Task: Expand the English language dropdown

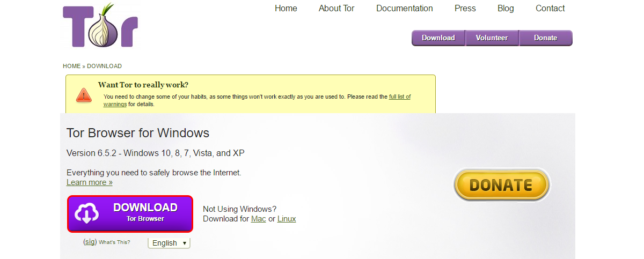Action: pyautogui.click(x=169, y=243)
